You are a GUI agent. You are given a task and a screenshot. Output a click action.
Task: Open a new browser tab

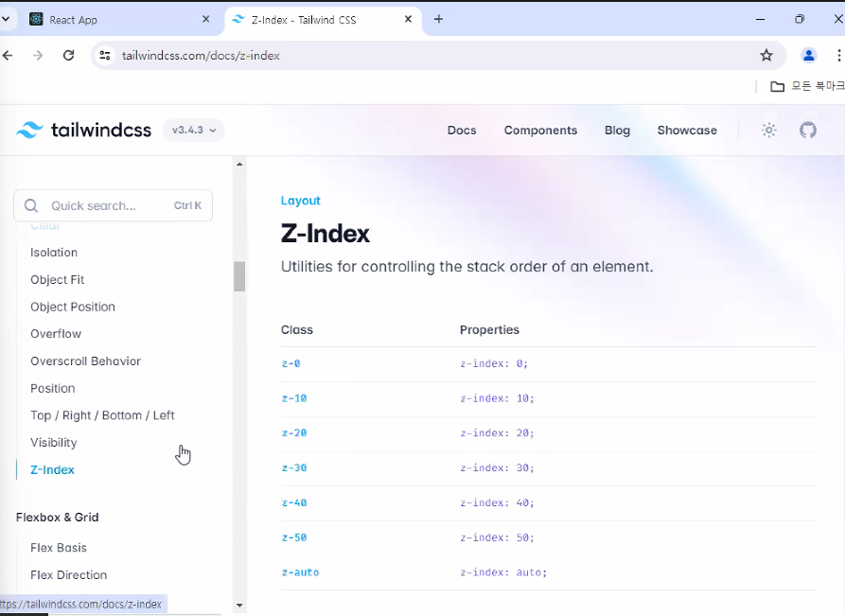(x=439, y=20)
